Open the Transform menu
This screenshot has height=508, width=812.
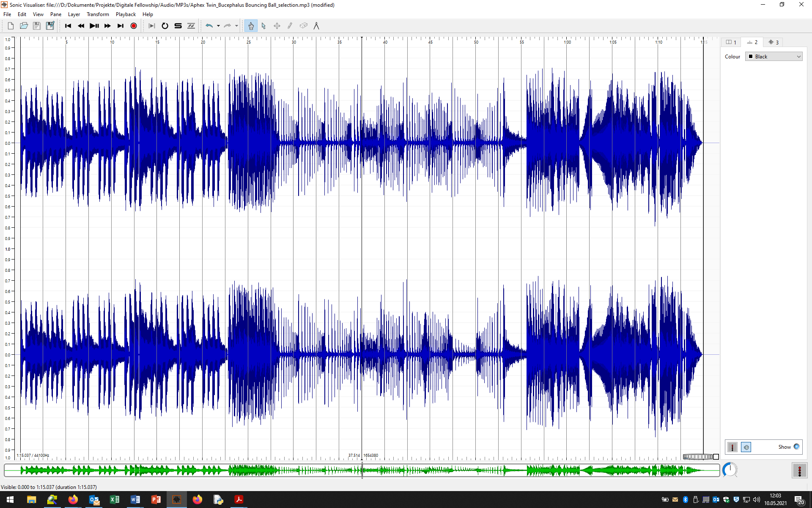(x=98, y=14)
